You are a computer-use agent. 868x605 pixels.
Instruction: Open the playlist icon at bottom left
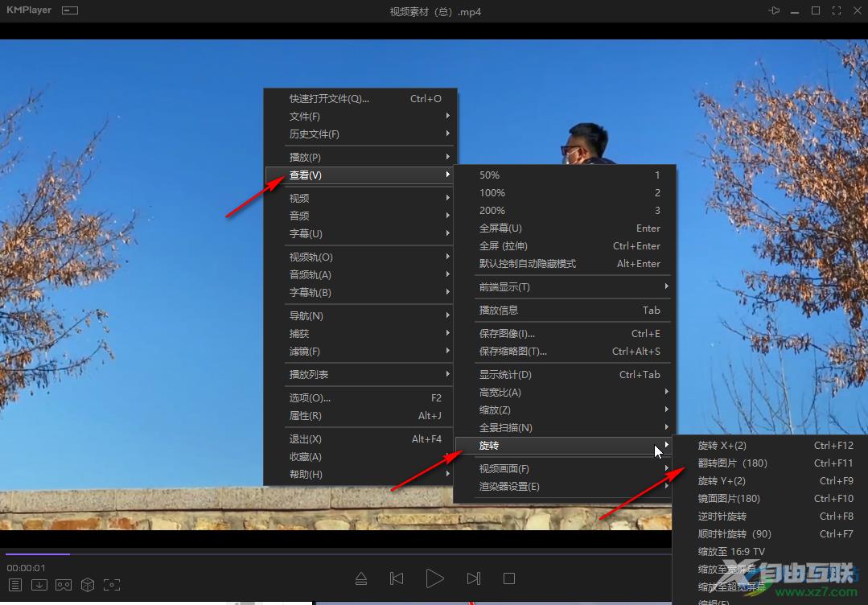click(x=15, y=585)
